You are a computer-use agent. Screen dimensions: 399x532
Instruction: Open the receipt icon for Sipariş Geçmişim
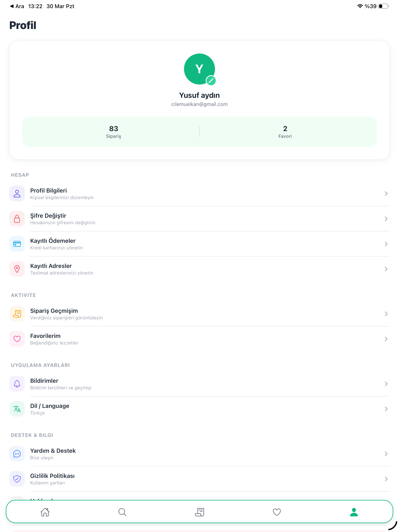(x=17, y=314)
